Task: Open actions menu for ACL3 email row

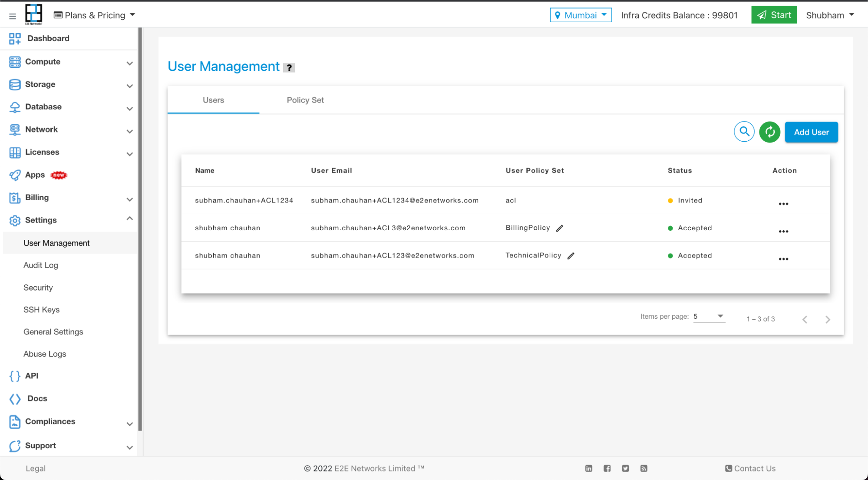Action: click(x=783, y=231)
